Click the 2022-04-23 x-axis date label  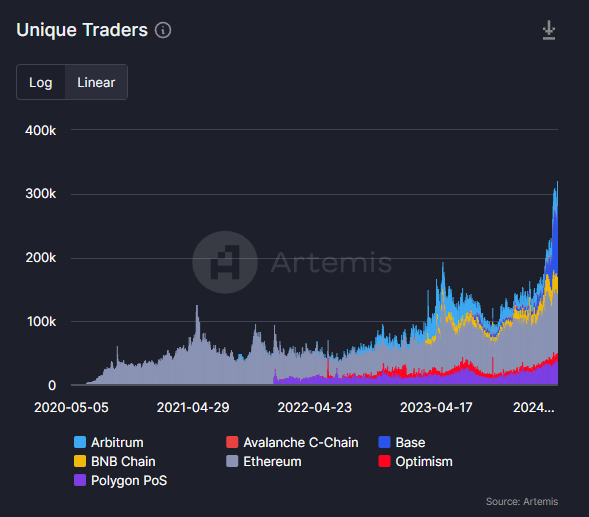point(314,407)
